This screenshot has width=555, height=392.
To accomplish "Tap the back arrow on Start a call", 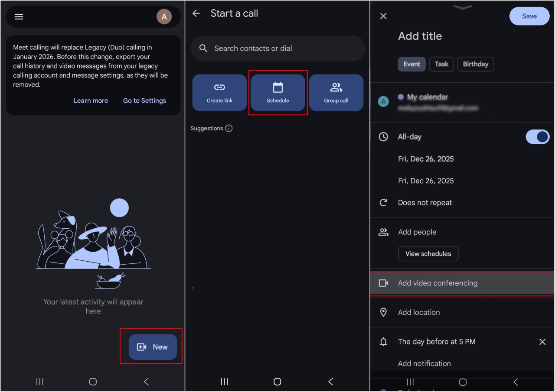I will (x=196, y=13).
